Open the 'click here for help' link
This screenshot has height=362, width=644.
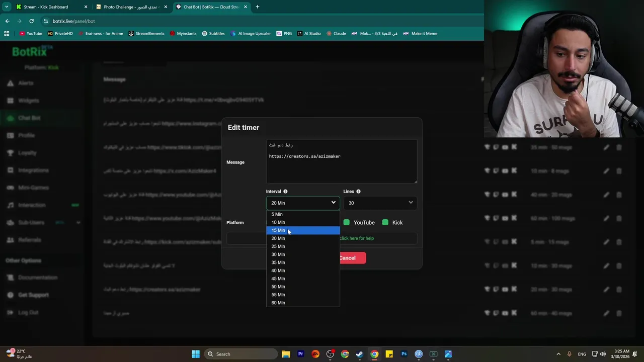coord(357,238)
